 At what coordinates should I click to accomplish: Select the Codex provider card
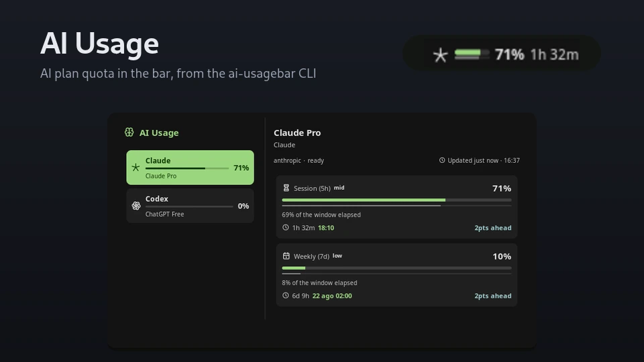point(190,206)
